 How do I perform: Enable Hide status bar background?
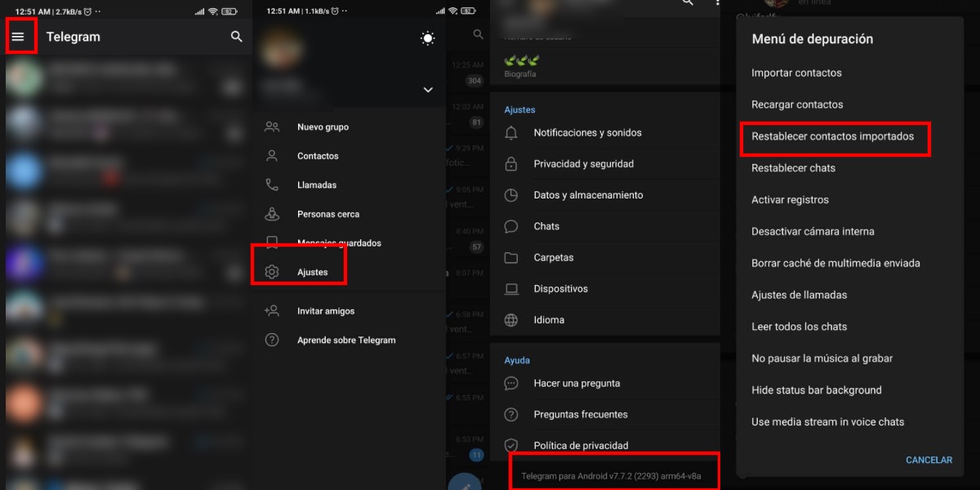pos(816,390)
